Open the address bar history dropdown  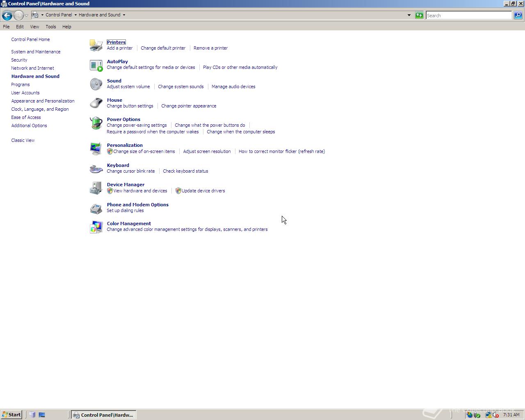(x=409, y=15)
